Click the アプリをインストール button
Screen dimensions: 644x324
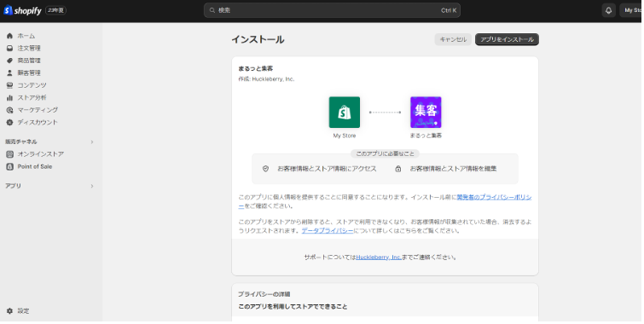507,39
